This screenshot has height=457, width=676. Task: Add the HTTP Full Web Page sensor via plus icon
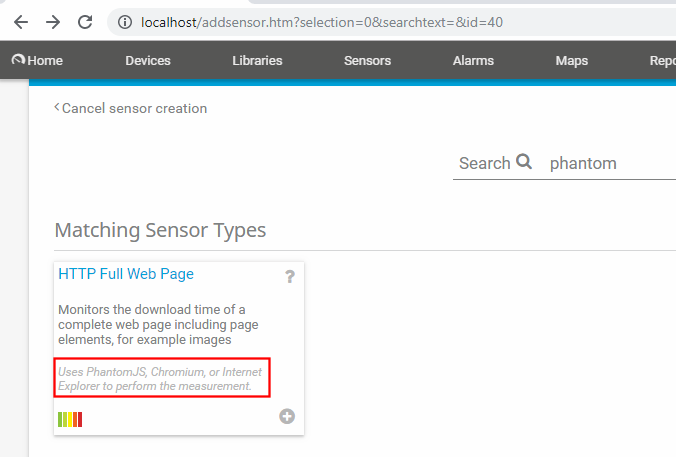pos(287,416)
